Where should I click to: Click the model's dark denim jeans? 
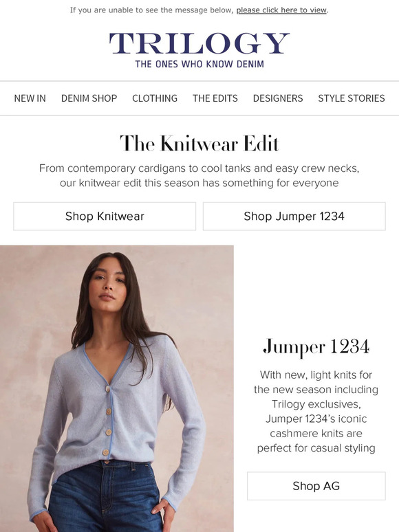tap(104, 499)
